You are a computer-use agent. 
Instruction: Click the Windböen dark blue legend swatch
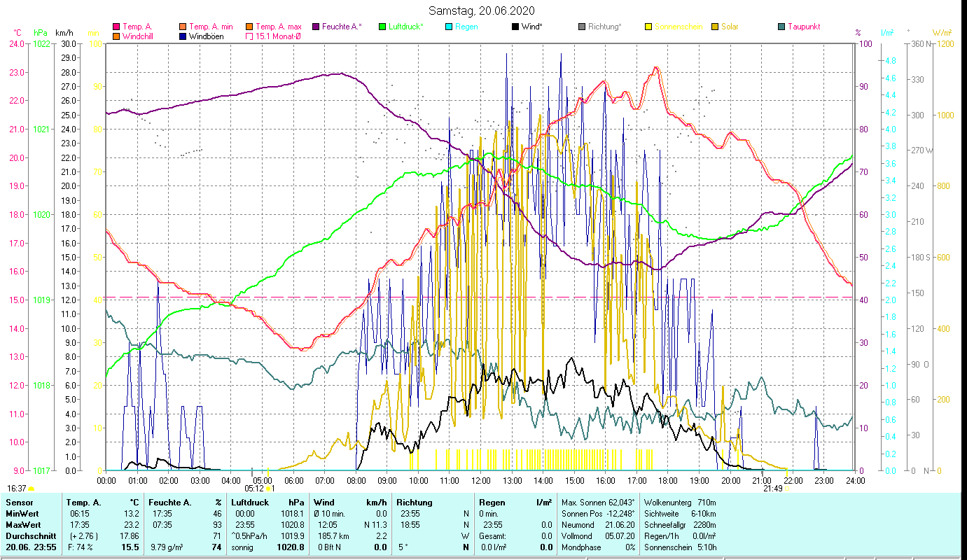tap(183, 36)
